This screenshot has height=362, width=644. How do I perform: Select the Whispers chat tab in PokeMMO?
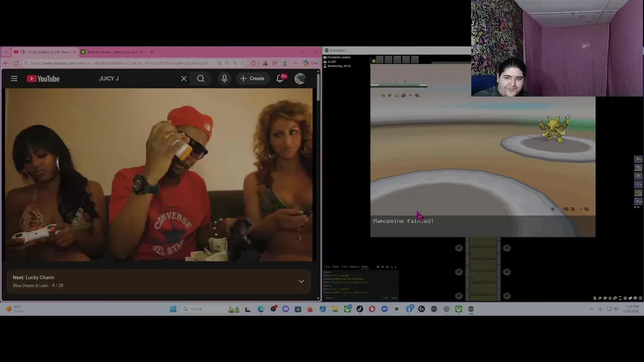[x=355, y=267]
